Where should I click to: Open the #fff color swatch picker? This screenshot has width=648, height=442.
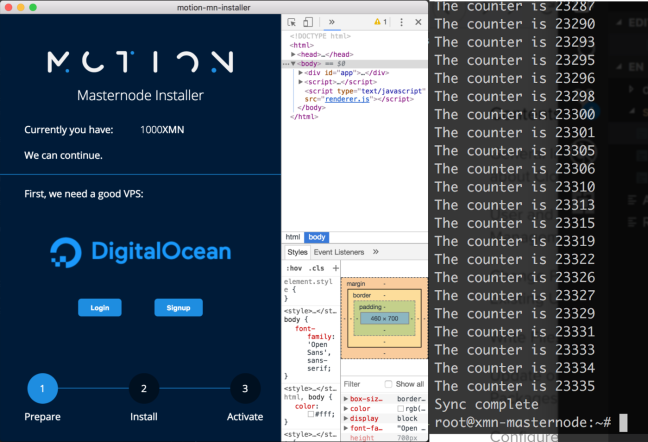pyautogui.click(x=311, y=414)
